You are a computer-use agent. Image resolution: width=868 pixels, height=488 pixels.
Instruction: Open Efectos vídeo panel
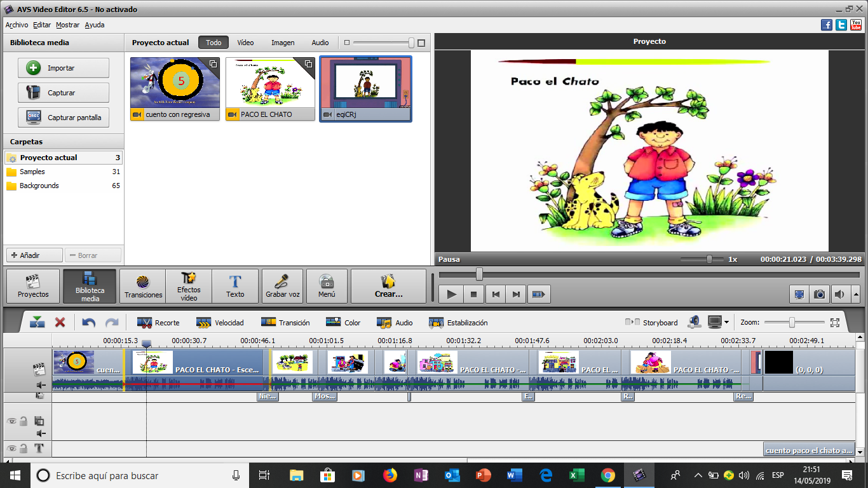(x=189, y=286)
